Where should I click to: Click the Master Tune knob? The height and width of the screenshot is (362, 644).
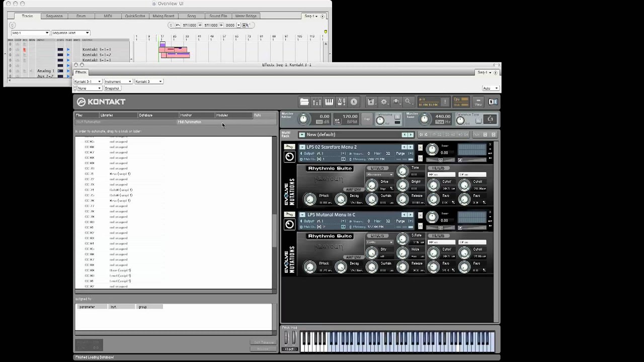[x=425, y=119]
